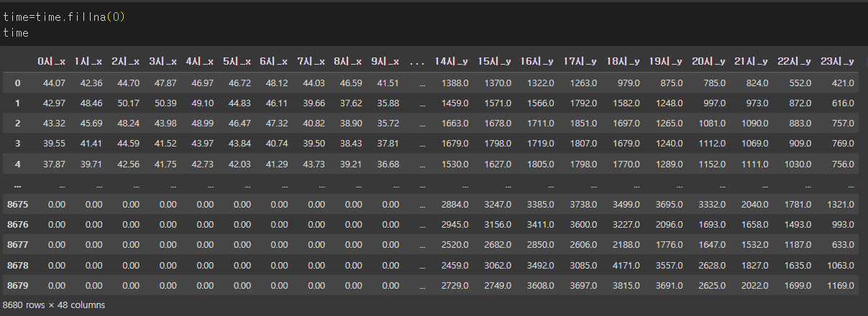
Task: Click cell value 824.0
Action: pos(757,83)
